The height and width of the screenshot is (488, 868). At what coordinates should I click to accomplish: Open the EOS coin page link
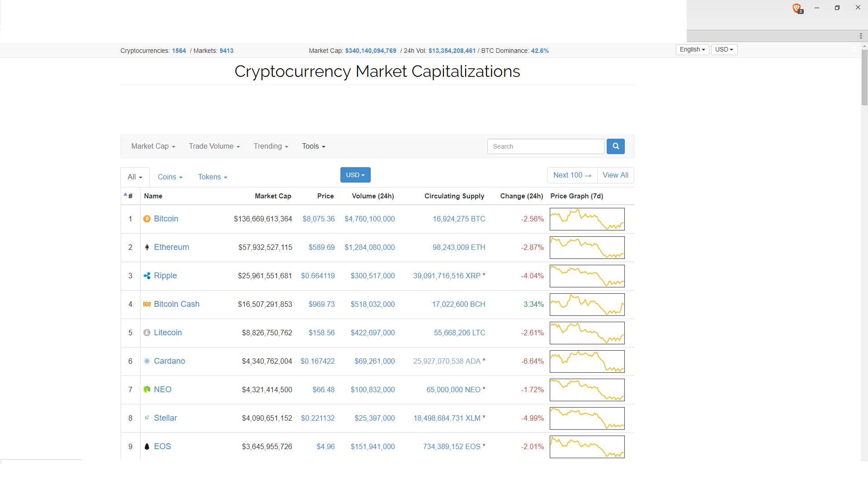[162, 446]
